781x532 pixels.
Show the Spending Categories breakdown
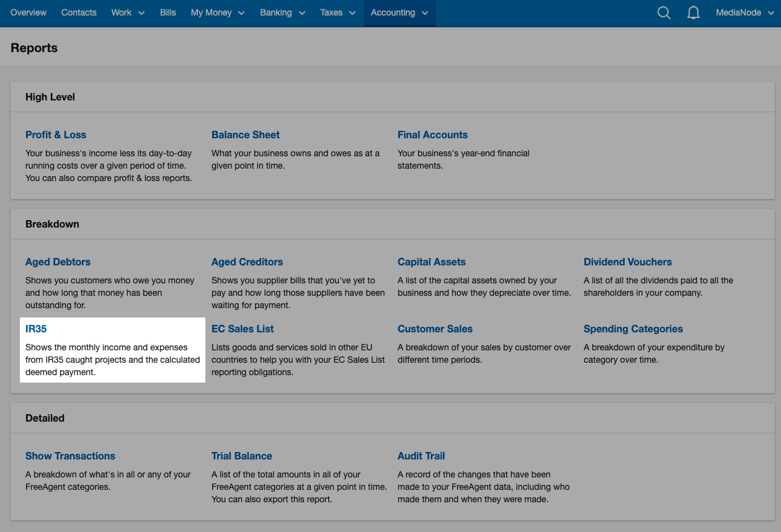pyautogui.click(x=633, y=329)
